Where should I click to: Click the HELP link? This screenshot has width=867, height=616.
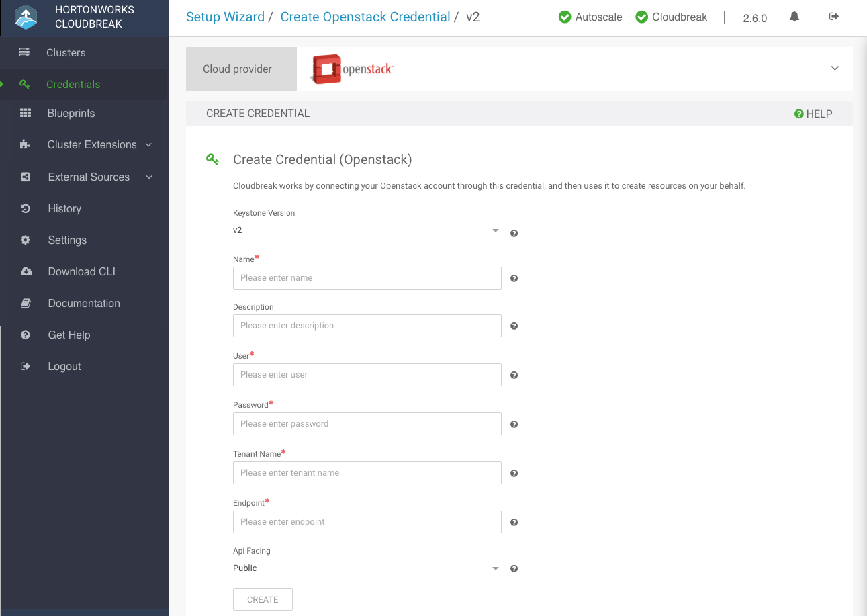[x=813, y=114]
